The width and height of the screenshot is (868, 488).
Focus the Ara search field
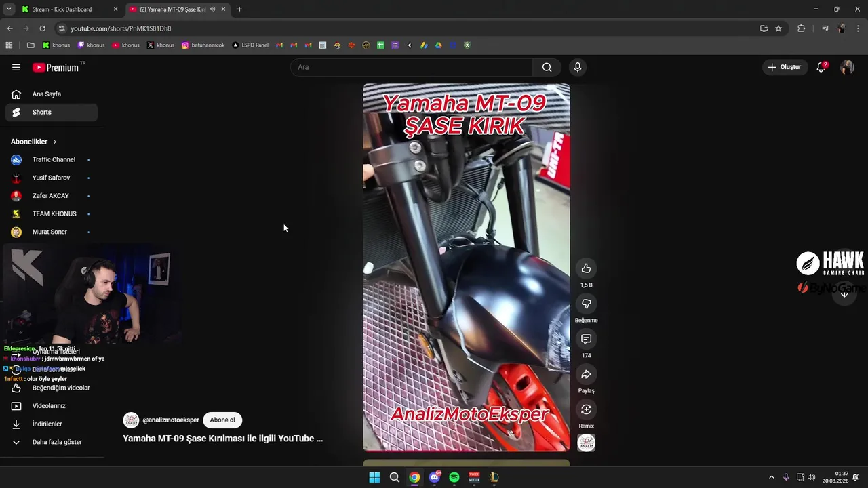[x=412, y=67]
